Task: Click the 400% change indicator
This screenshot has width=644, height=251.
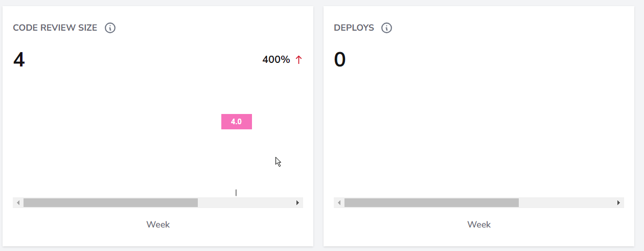Action: pyautogui.click(x=276, y=60)
